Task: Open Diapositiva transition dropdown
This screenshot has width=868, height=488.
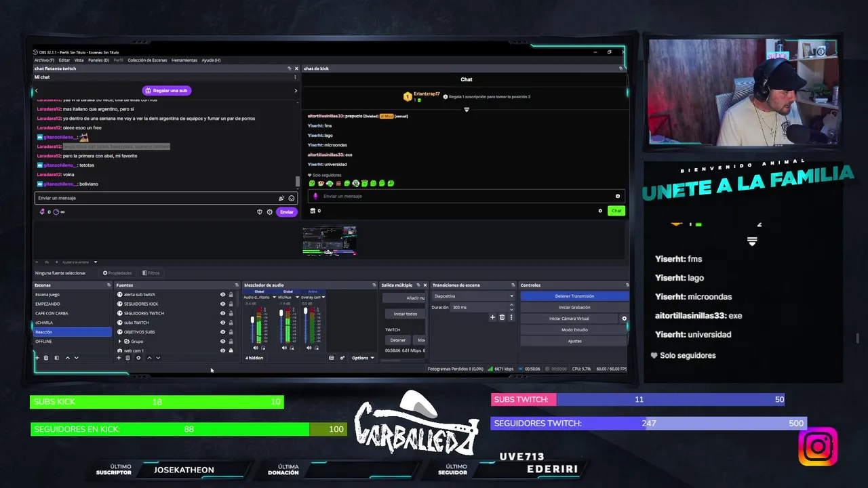Action: point(473,296)
